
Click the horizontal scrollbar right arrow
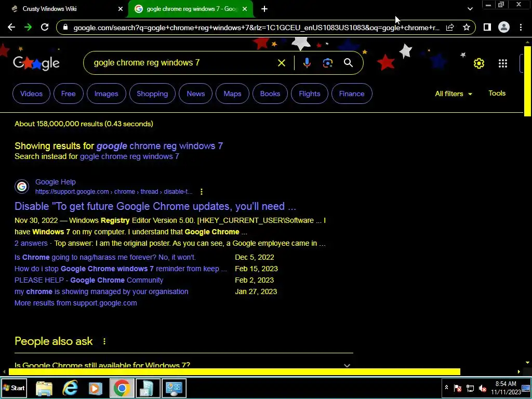518,372
